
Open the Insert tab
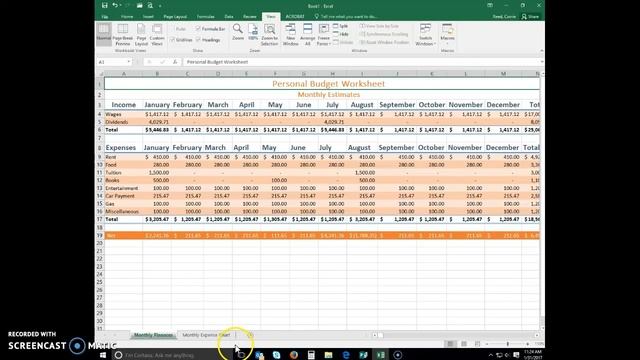(x=148, y=17)
